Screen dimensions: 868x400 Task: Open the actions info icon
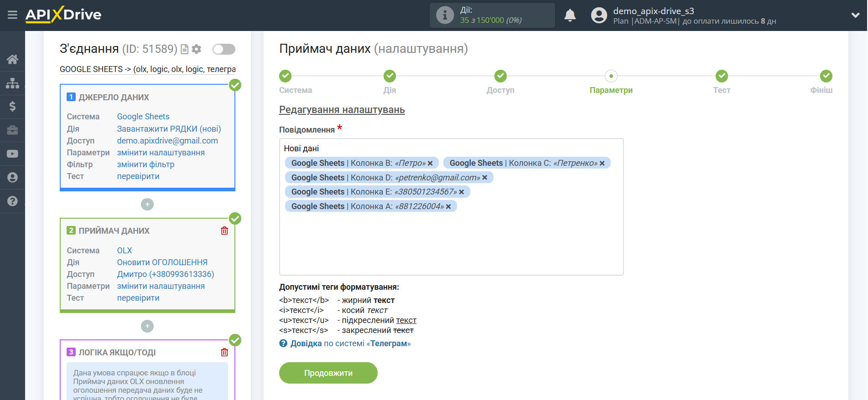(x=445, y=15)
